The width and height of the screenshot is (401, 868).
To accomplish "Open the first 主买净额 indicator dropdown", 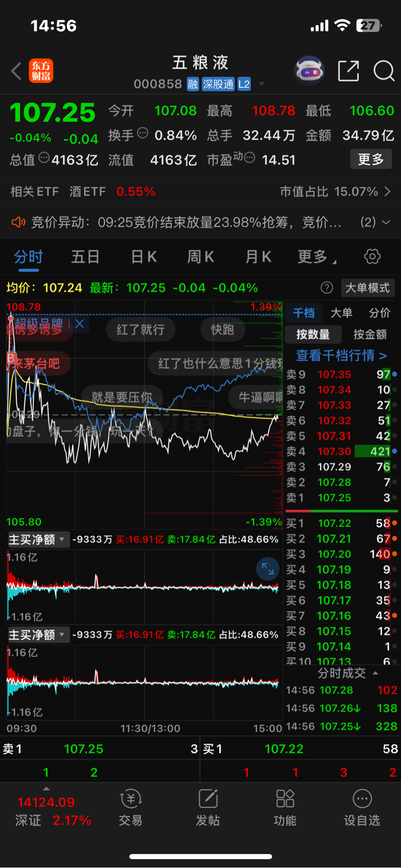I will (x=38, y=539).
